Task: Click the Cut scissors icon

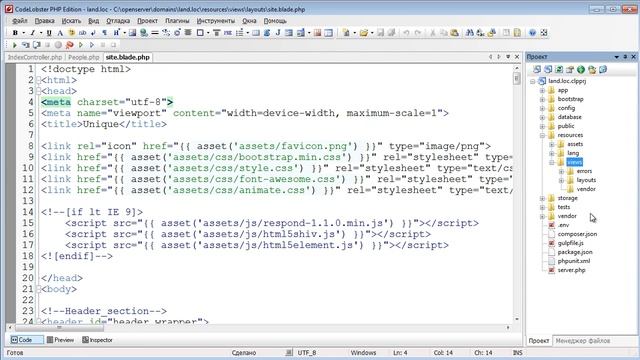Action: (x=433, y=33)
